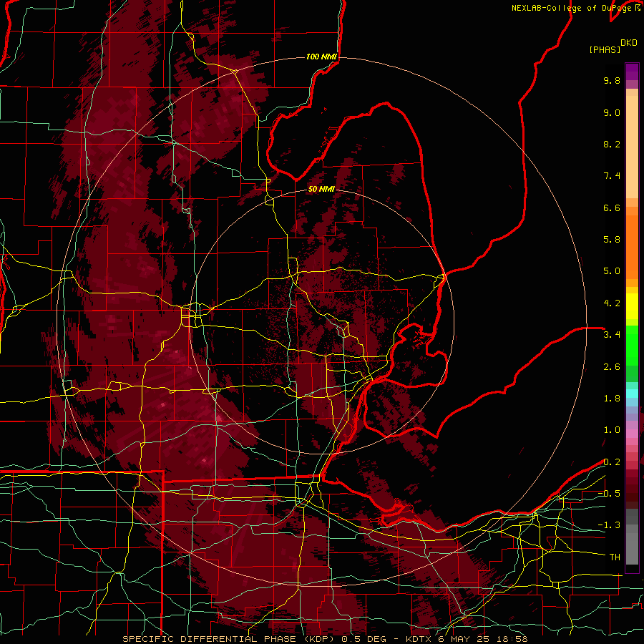
Task: Click the 5.8 value on color scale
Action: 612,240
